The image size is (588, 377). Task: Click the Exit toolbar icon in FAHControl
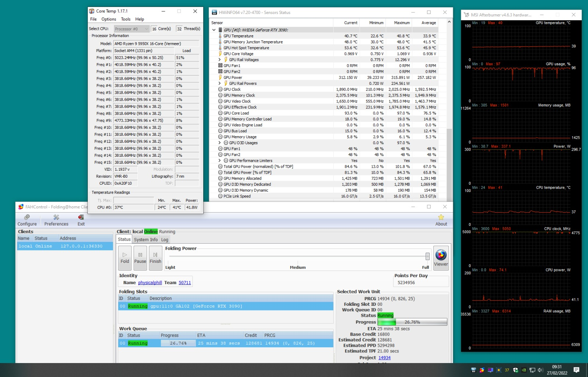(81, 220)
